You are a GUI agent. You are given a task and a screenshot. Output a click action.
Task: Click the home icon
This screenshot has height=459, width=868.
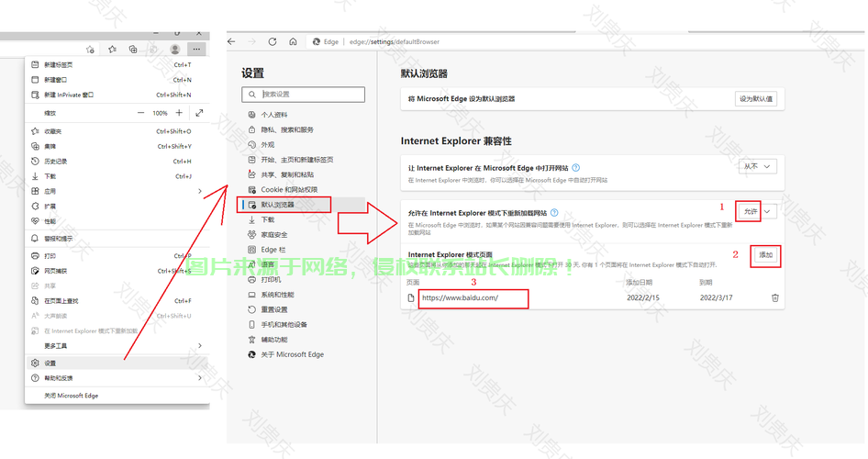click(x=293, y=41)
